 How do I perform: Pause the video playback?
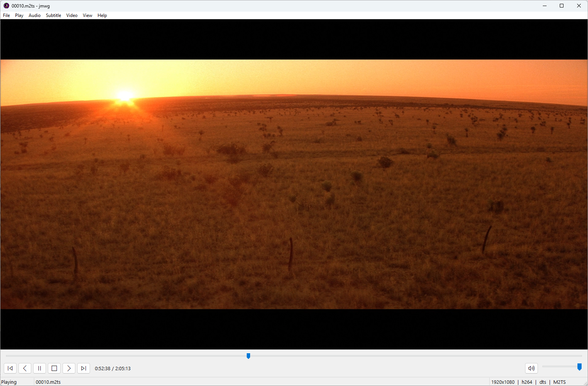click(x=40, y=368)
